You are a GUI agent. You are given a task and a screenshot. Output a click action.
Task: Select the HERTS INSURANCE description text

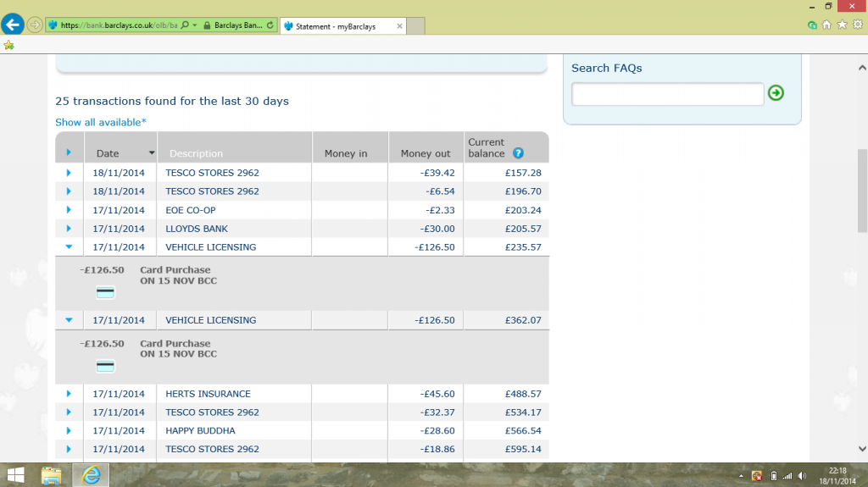208,394
